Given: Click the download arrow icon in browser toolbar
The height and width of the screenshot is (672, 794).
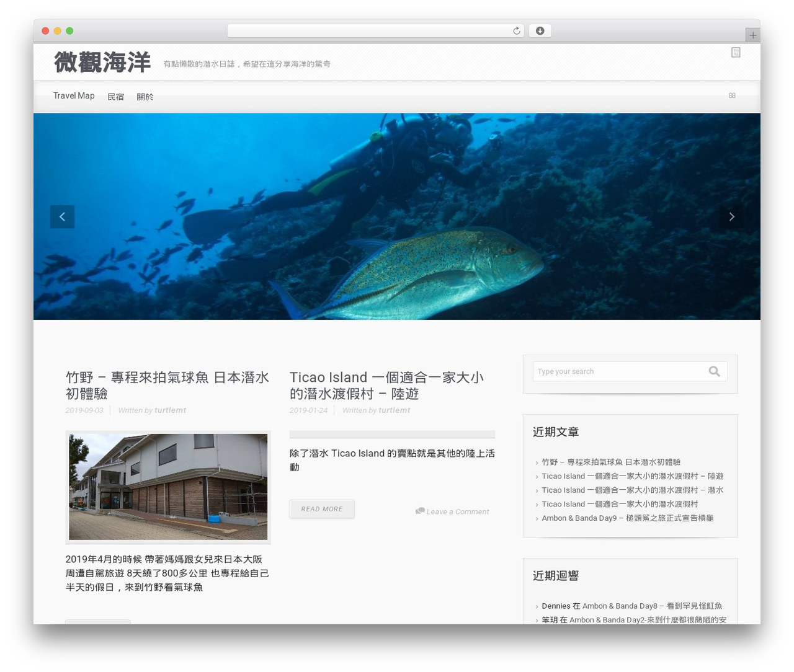Looking at the screenshot, I should point(540,31).
